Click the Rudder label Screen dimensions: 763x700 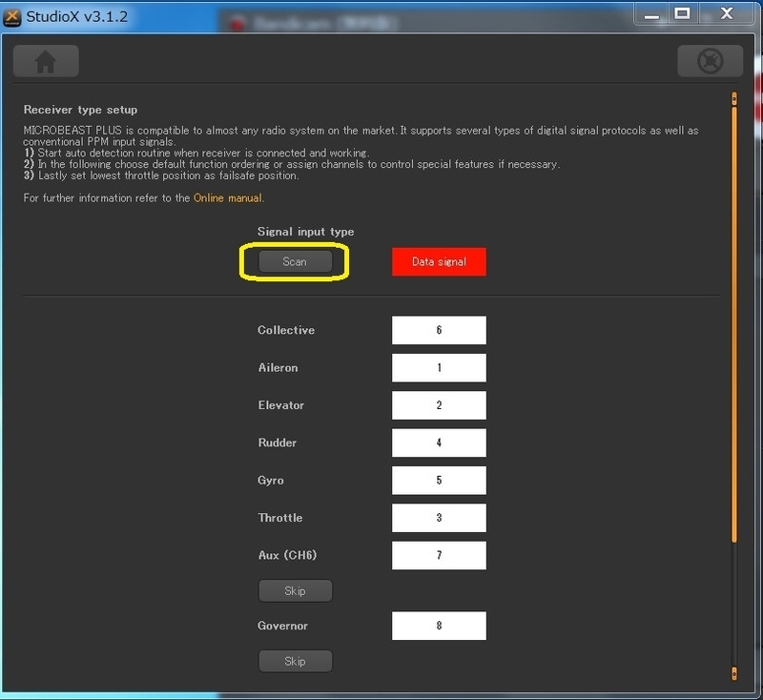(278, 443)
